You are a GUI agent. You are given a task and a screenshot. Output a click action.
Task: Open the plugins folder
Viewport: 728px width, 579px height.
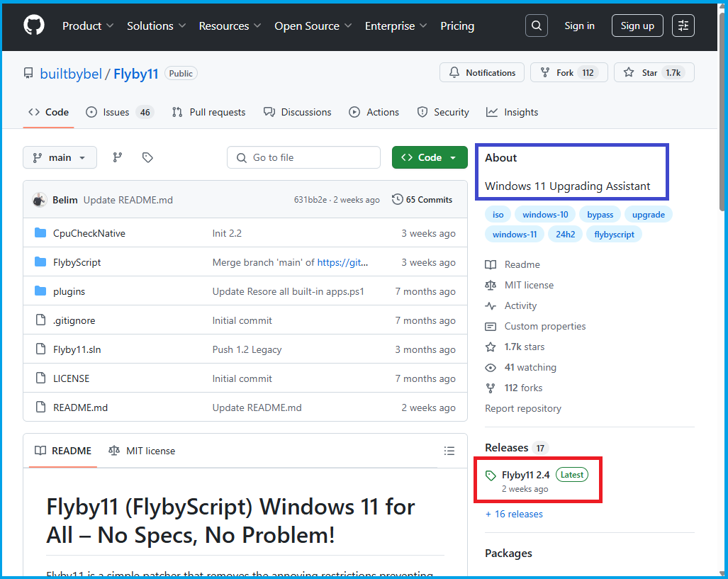point(69,291)
